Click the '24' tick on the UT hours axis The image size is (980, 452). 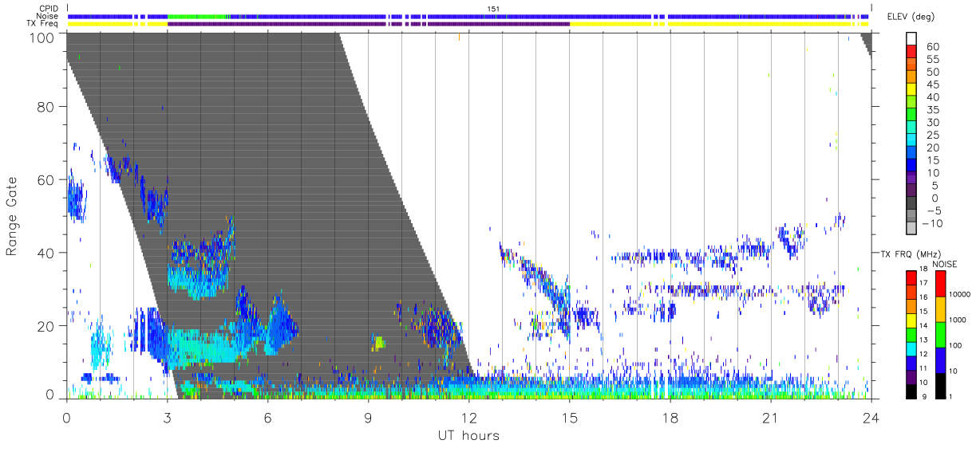[x=871, y=417]
